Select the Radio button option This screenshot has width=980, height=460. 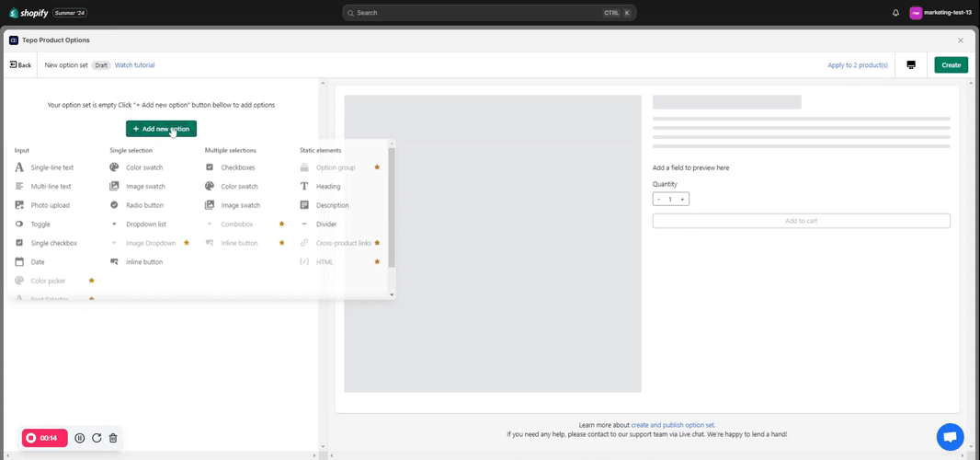136,205
